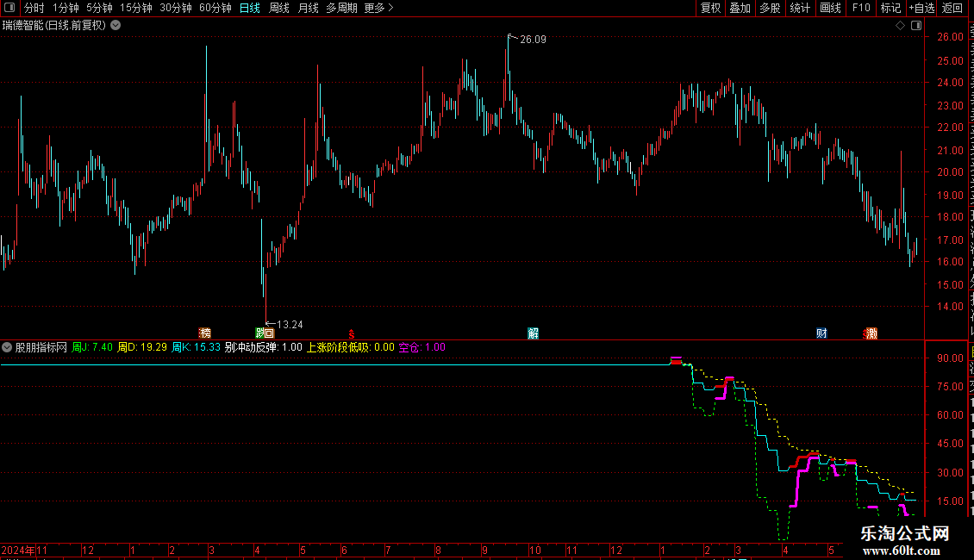
Task: Switch to the 周线 weekly chart
Action: (279, 8)
